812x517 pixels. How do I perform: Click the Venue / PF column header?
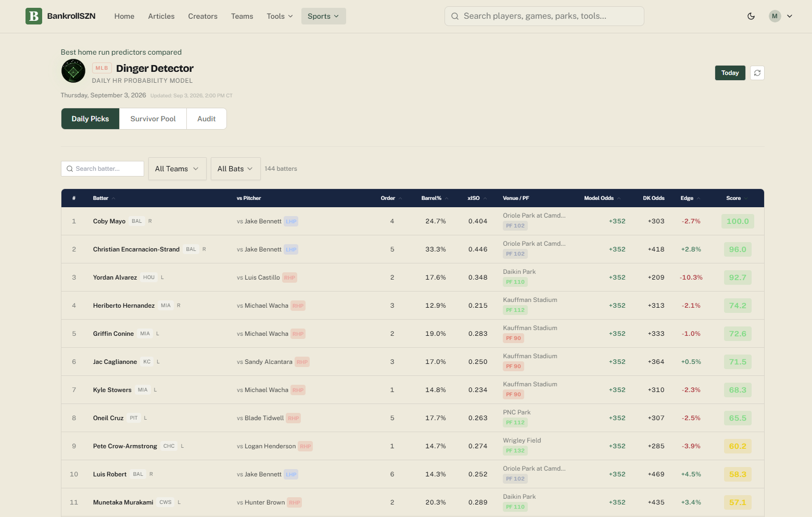[x=516, y=198]
